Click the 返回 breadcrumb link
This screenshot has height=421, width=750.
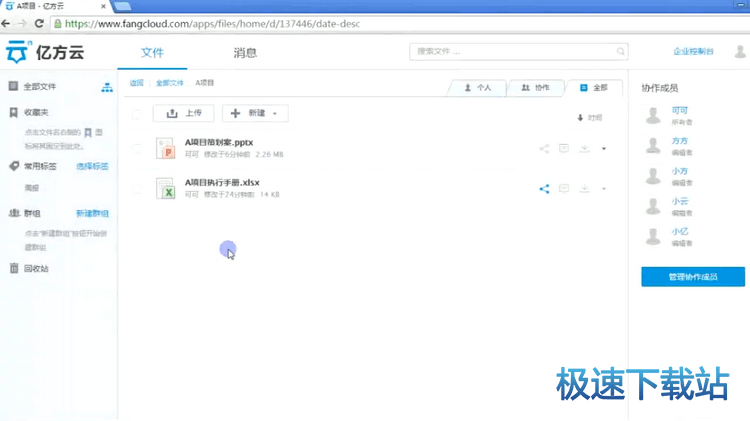[136, 83]
